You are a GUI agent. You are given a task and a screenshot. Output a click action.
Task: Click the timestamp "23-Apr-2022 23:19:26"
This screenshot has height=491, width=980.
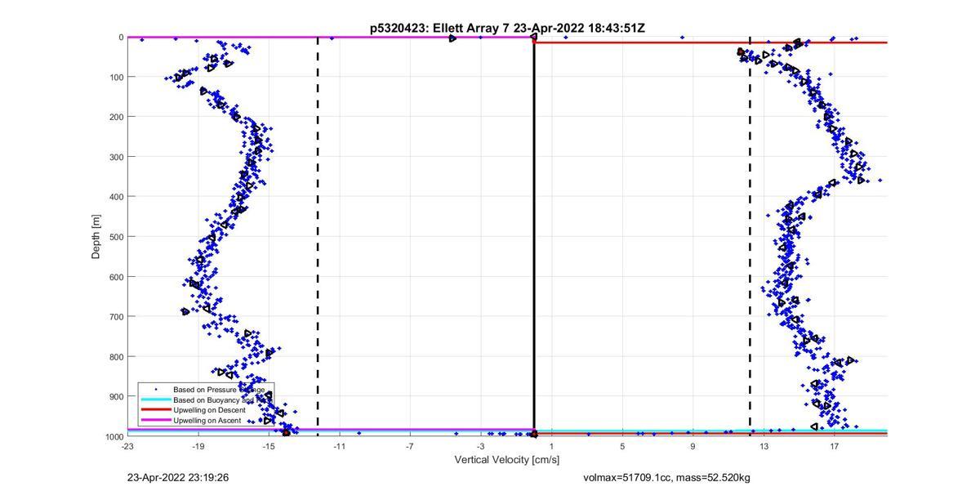[177, 477]
